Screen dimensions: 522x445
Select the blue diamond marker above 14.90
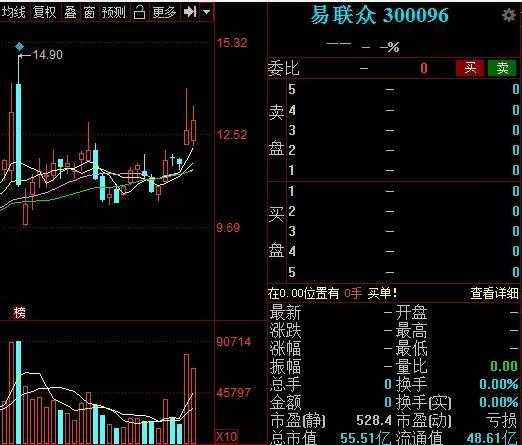[20, 46]
